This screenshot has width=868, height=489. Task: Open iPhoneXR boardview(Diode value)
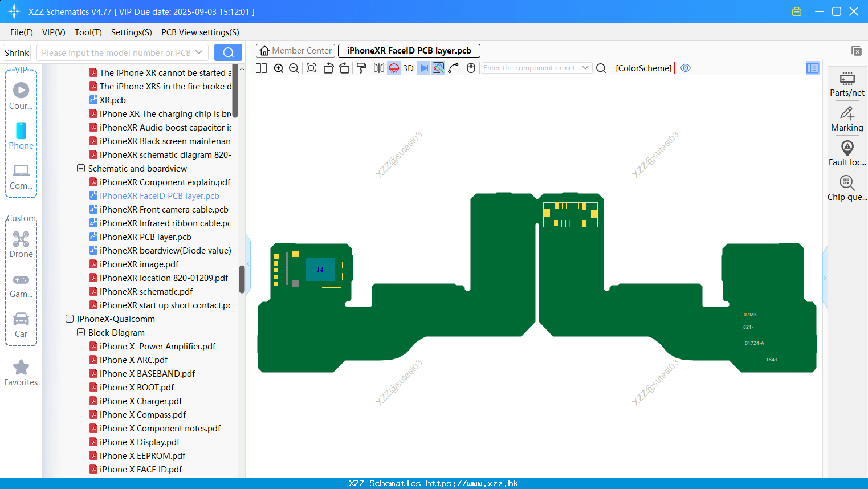[x=160, y=251]
